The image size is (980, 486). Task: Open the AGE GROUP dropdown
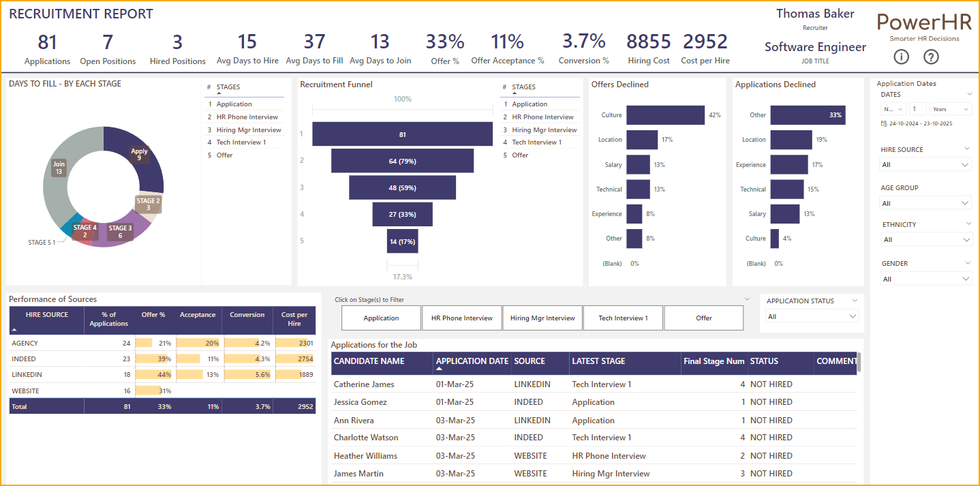(925, 203)
